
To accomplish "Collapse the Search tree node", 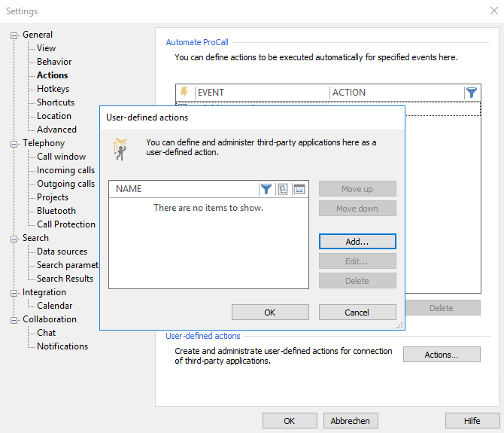I will (14, 238).
